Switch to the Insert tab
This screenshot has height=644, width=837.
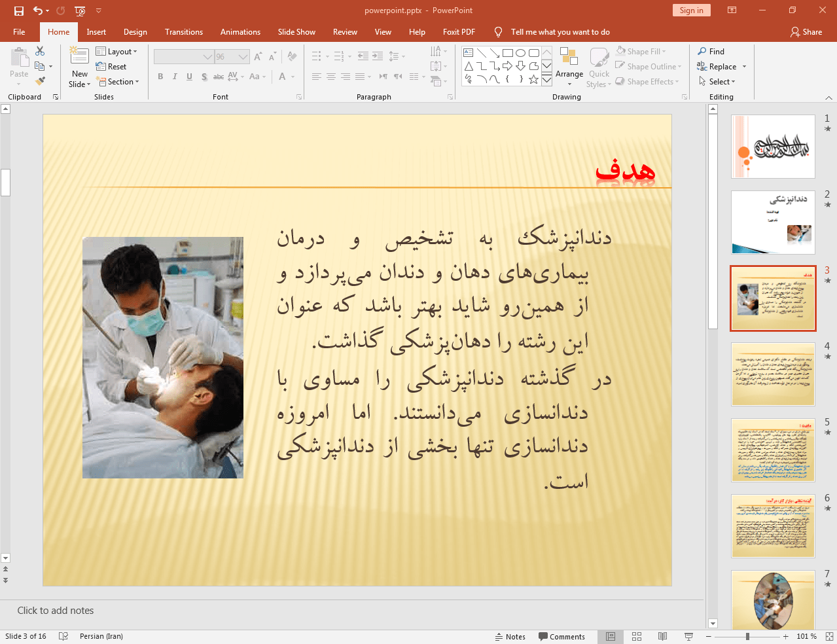[96, 31]
